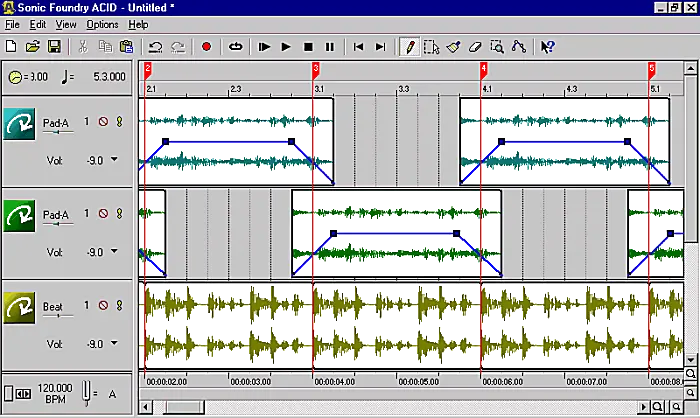
Task: Solo the Beat track
Action: 119,305
